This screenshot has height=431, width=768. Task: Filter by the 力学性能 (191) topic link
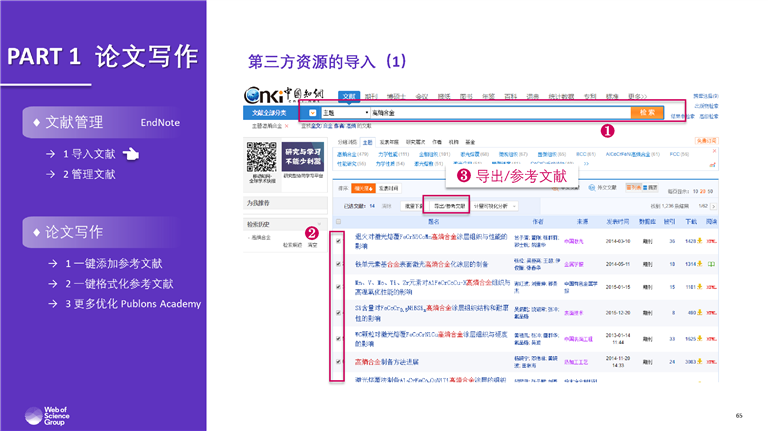coord(393,154)
